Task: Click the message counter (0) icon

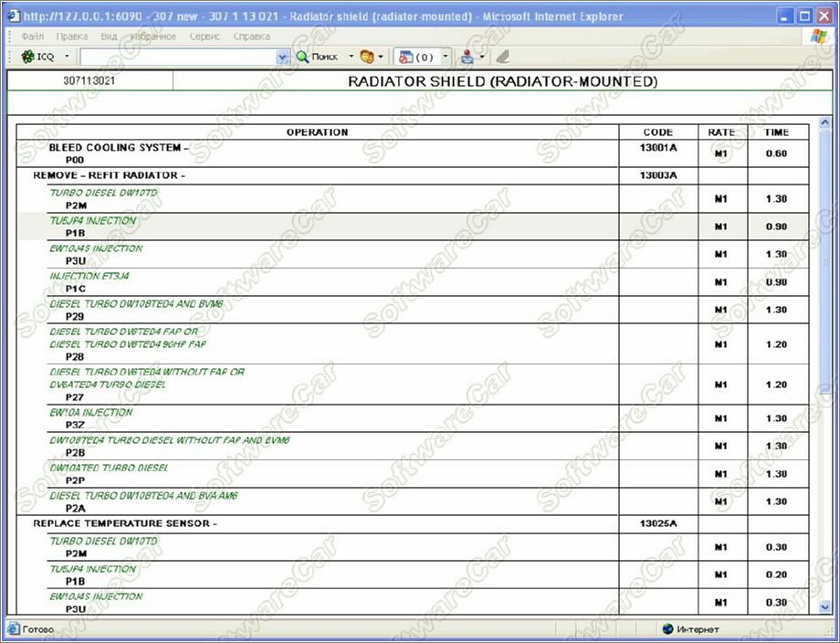Action: click(406, 57)
